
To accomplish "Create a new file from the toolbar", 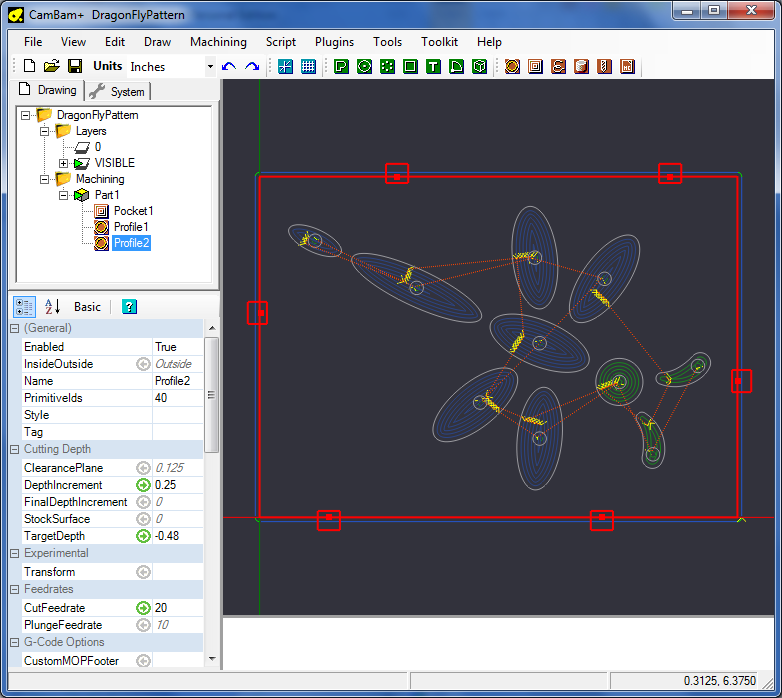I will [x=29, y=66].
